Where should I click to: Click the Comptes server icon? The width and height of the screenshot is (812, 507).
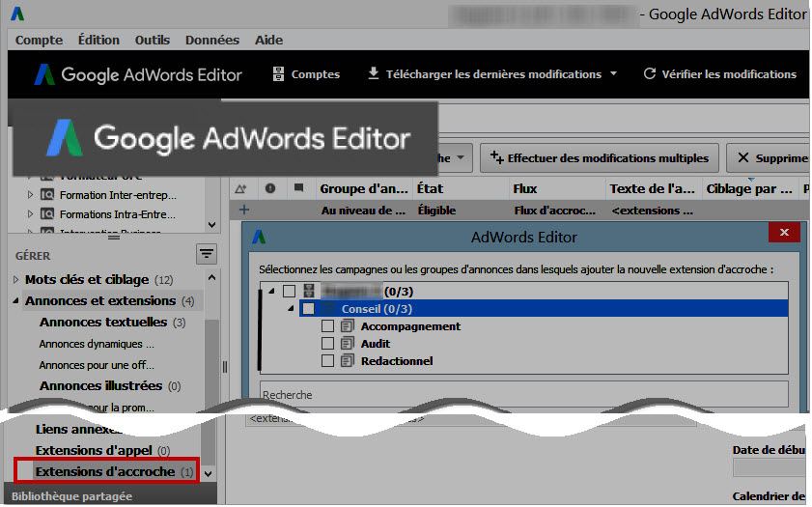pos(278,74)
